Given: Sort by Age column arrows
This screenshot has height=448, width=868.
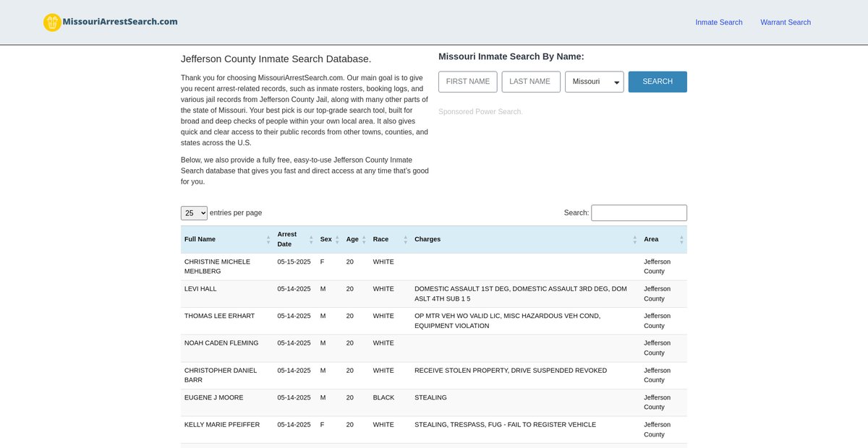Looking at the screenshot, I should pos(364,239).
